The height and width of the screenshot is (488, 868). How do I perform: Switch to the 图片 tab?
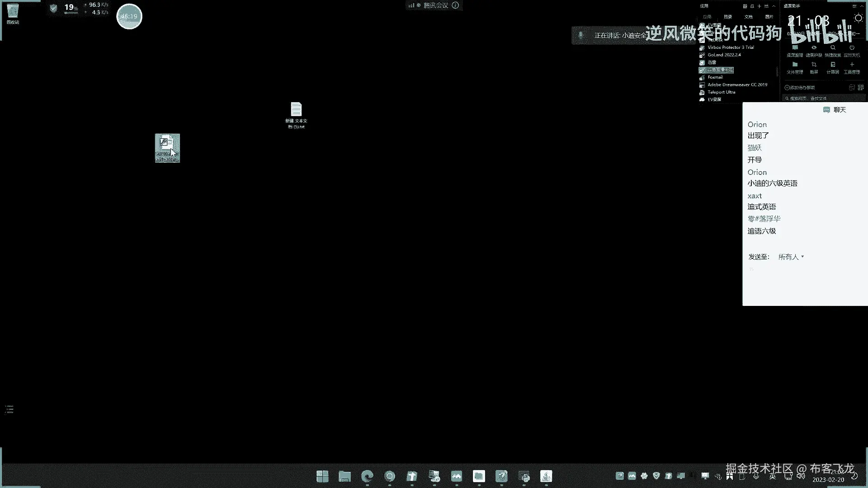point(769,17)
